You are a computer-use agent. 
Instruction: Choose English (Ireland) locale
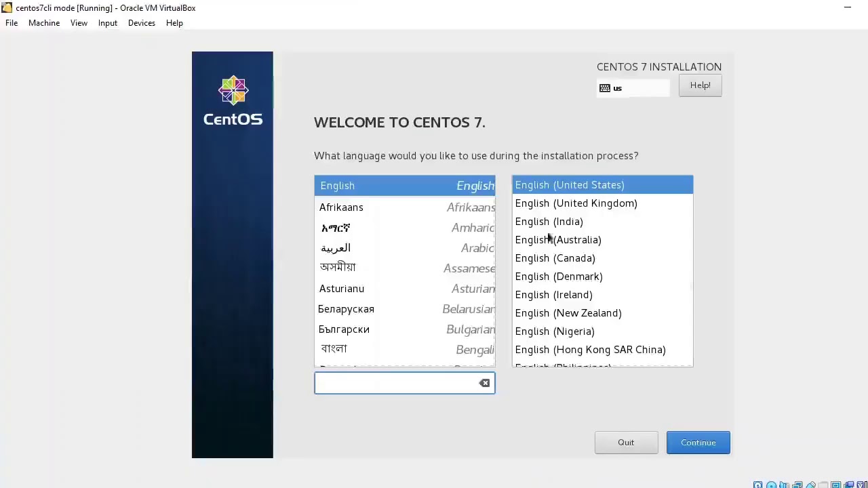click(602, 295)
